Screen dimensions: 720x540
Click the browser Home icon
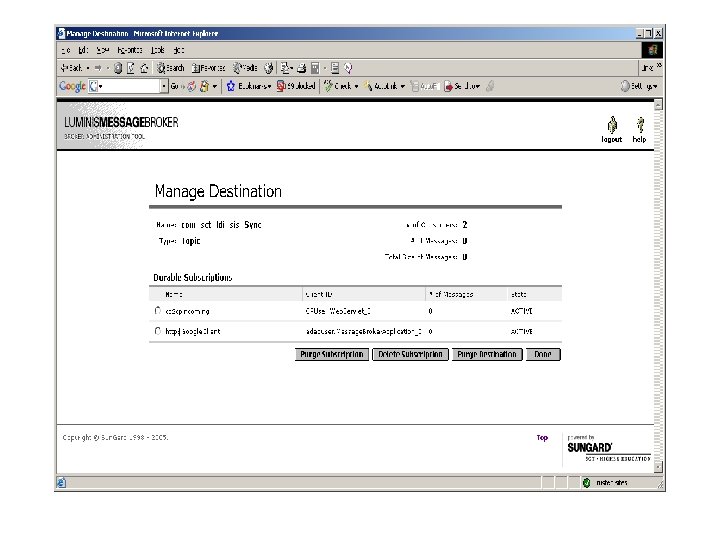(x=144, y=68)
